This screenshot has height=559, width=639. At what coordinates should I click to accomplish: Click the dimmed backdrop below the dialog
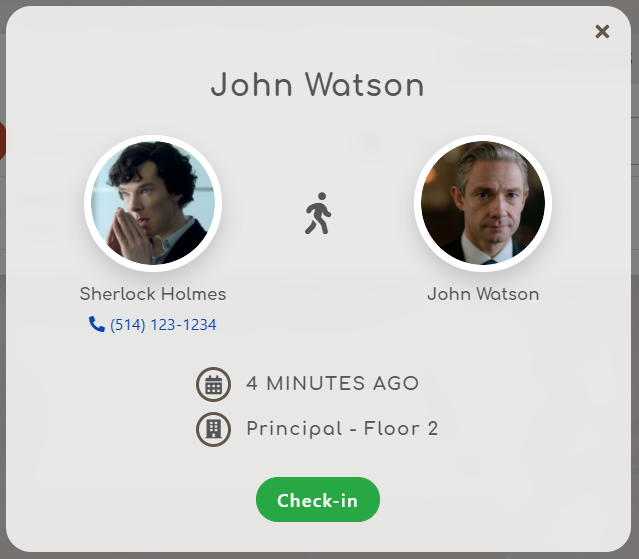[x=318, y=556]
